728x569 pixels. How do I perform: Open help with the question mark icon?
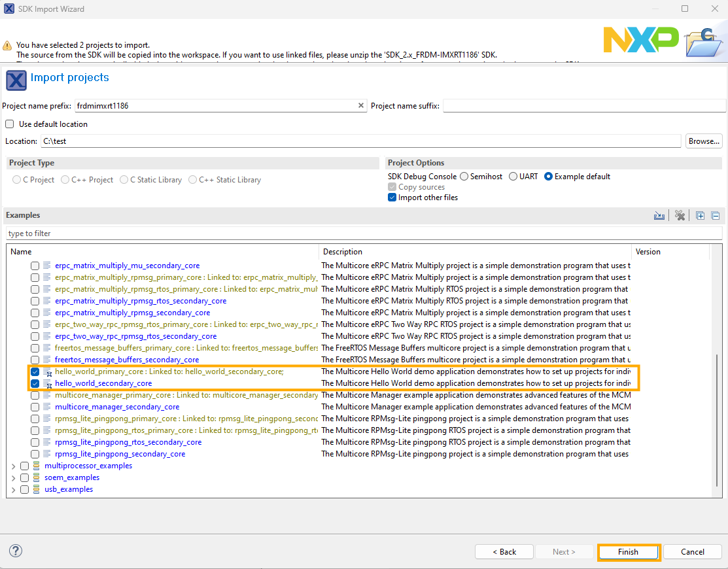click(16, 551)
